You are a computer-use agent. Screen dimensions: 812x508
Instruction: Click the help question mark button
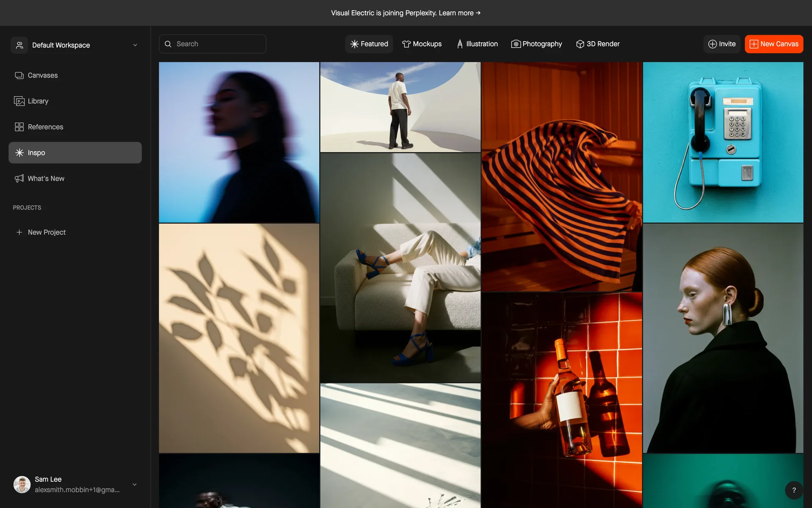coord(794,490)
